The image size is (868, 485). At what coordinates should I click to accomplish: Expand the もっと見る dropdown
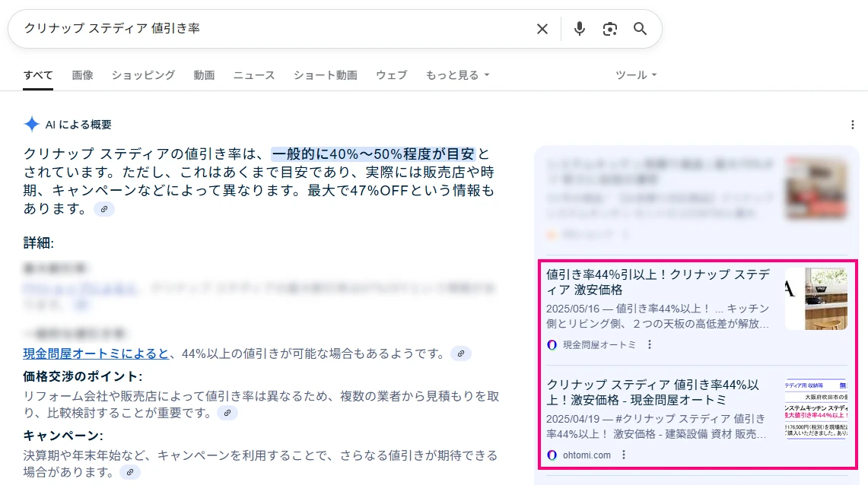click(458, 75)
